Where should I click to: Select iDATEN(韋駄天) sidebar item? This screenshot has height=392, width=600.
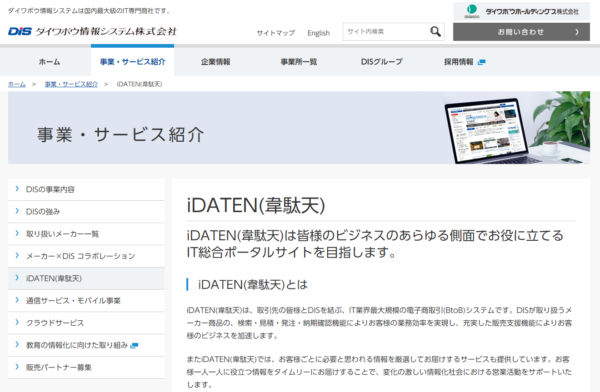coord(86,278)
